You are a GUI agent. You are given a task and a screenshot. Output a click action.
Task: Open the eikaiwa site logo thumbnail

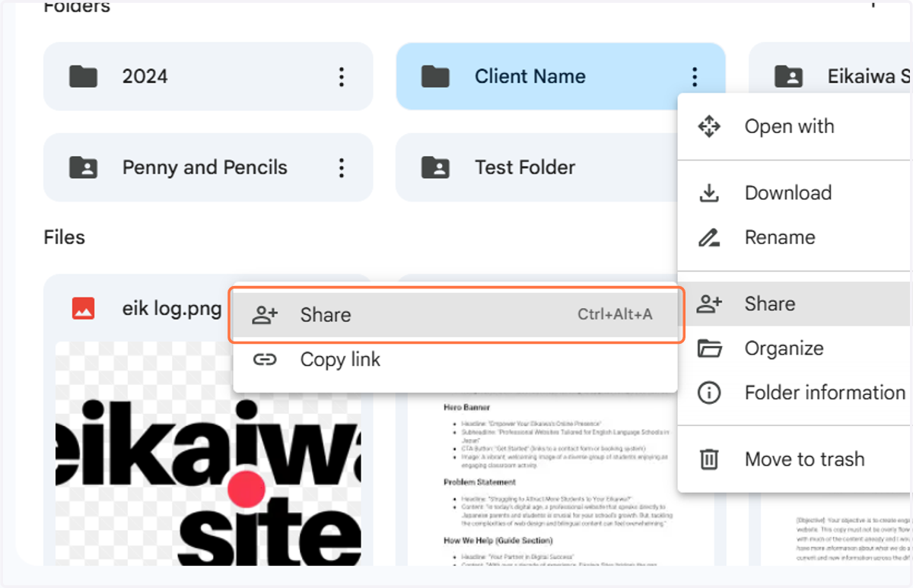tap(208, 454)
